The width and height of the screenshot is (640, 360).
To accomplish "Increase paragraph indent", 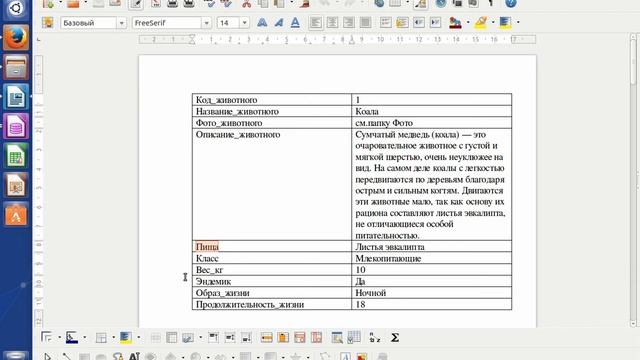I will pos(436,22).
